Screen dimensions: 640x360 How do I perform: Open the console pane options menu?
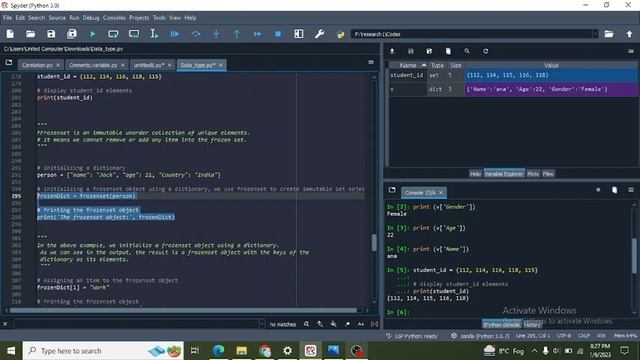click(631, 190)
